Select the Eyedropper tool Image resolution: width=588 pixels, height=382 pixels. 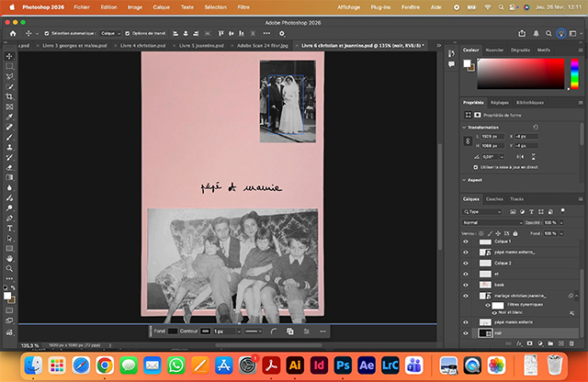point(10,117)
